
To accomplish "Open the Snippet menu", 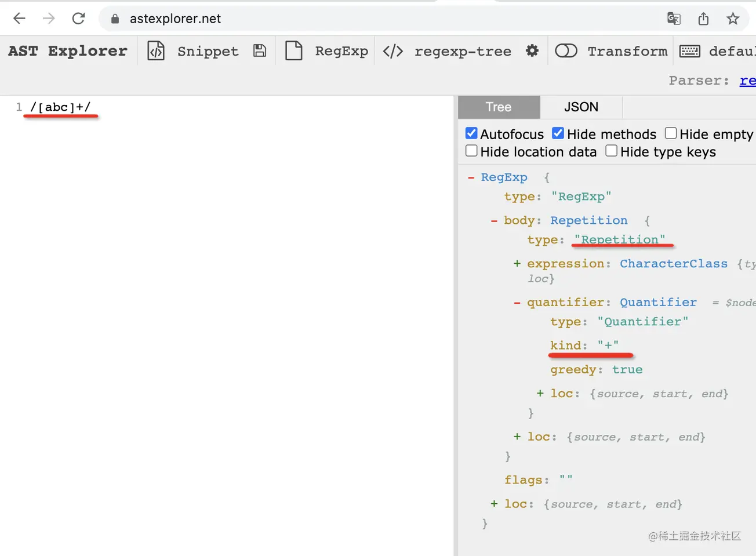I will (x=208, y=51).
